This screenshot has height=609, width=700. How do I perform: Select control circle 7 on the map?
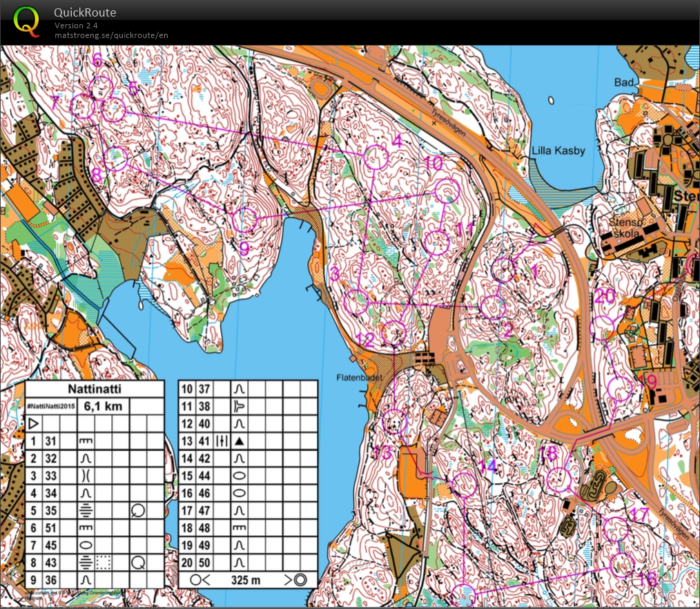[84, 106]
